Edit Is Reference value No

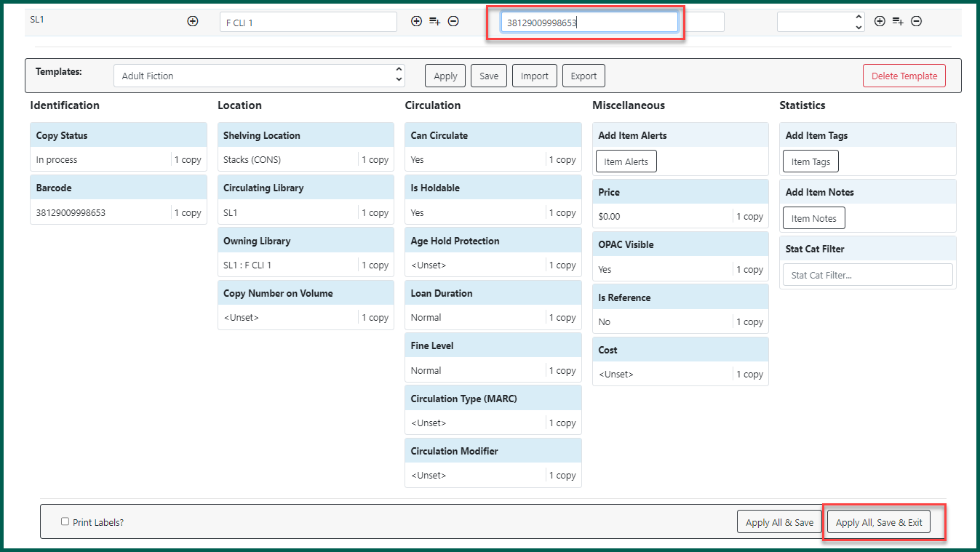[x=680, y=321]
